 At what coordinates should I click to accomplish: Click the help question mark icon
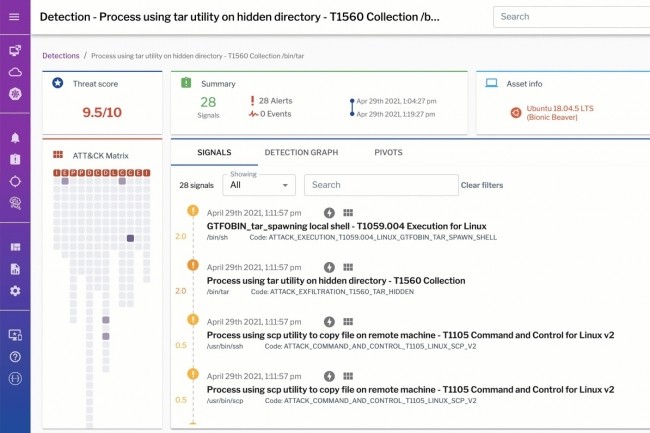[x=15, y=356]
